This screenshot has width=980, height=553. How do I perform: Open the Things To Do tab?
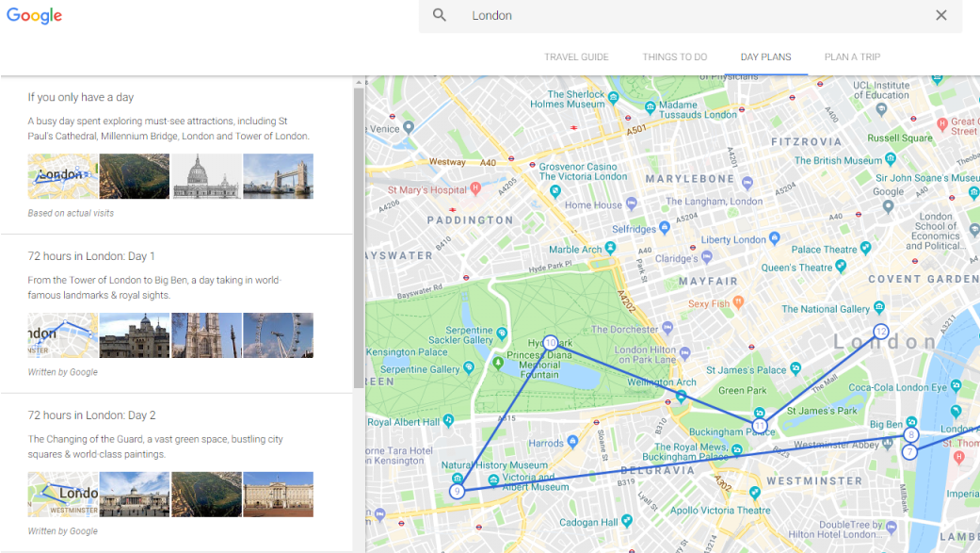(674, 57)
